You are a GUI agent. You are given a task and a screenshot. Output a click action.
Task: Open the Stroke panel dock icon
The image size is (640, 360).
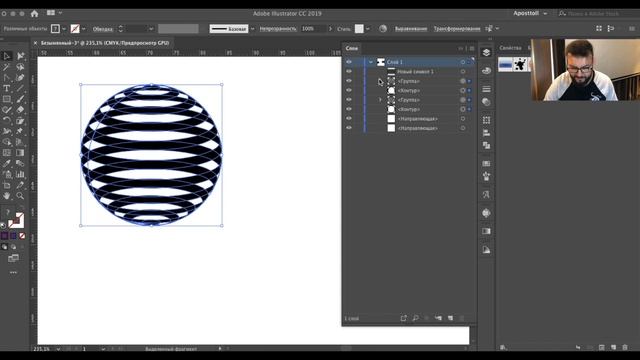pos(486,89)
